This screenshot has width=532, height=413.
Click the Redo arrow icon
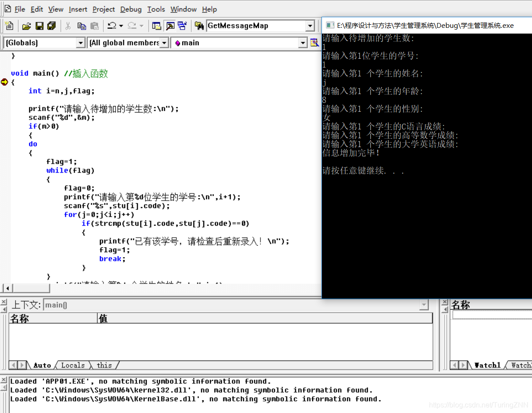[x=132, y=26]
